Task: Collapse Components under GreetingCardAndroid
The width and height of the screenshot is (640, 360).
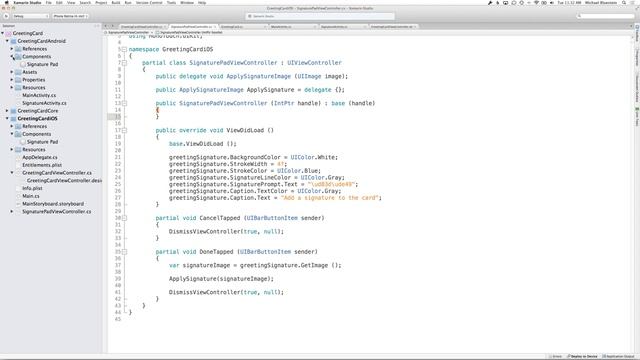Action: [12, 56]
